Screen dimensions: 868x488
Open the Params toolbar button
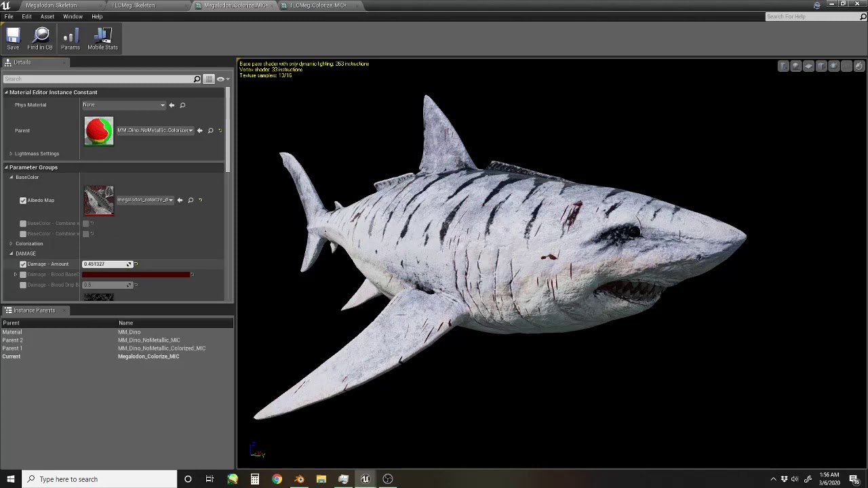(x=71, y=39)
